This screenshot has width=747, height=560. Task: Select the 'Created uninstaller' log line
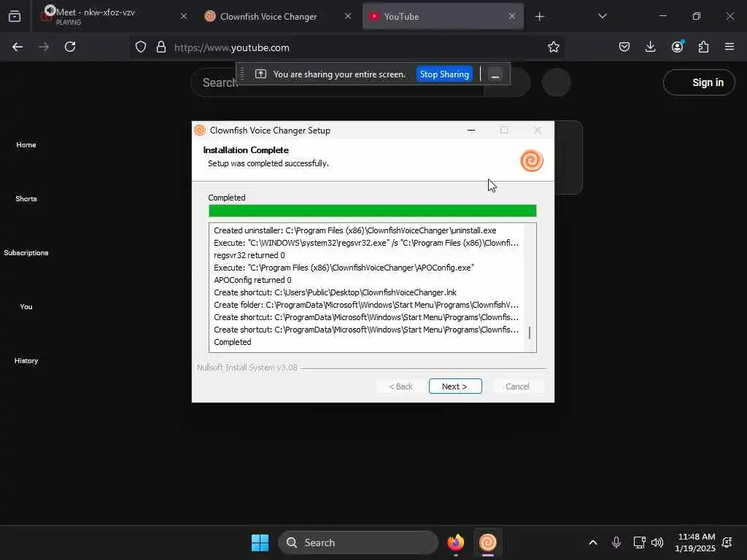point(355,230)
